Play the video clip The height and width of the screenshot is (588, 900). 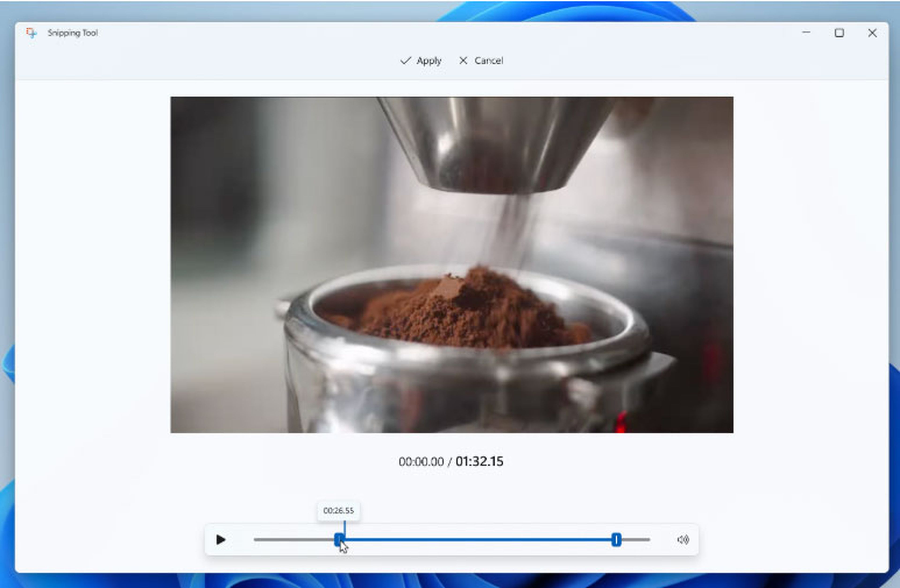click(x=221, y=539)
